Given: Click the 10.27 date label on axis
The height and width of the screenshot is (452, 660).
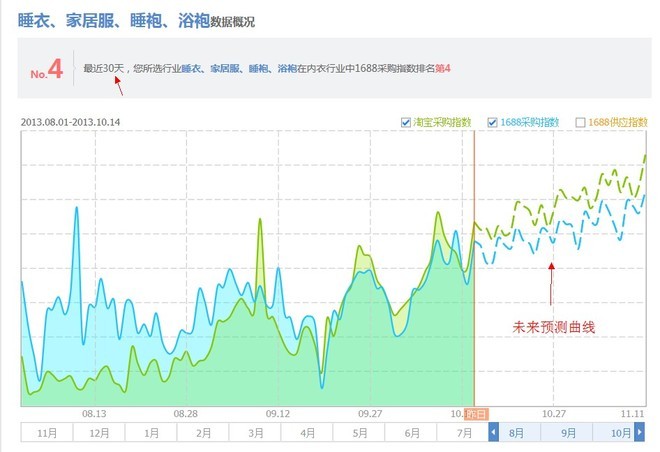Looking at the screenshot, I should (553, 413).
